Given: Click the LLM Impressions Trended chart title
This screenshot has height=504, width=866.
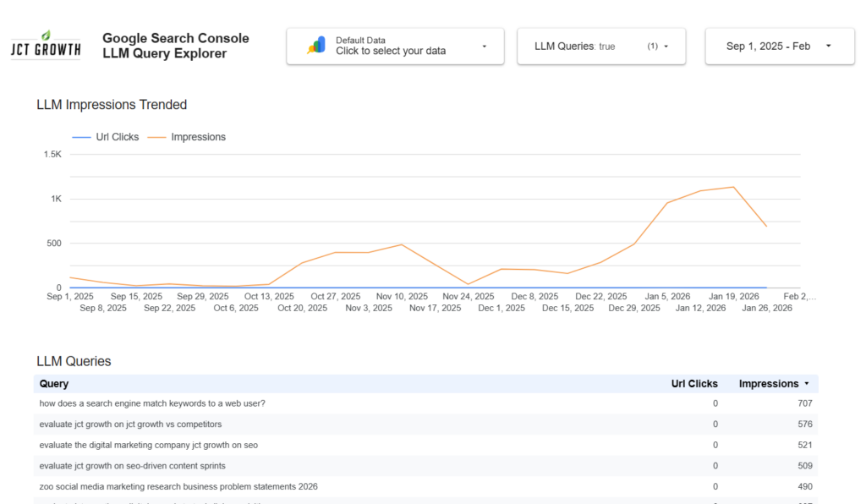Looking at the screenshot, I should tap(112, 105).
